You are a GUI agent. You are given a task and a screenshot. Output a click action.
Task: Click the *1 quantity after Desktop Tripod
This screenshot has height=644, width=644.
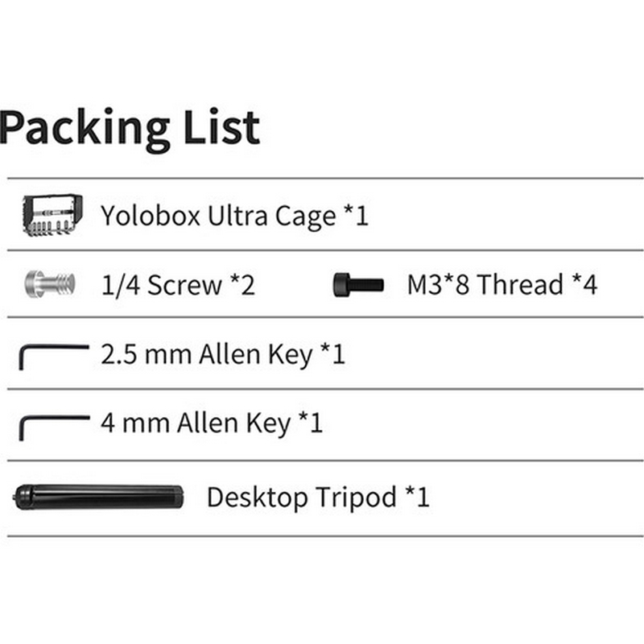click(x=417, y=497)
